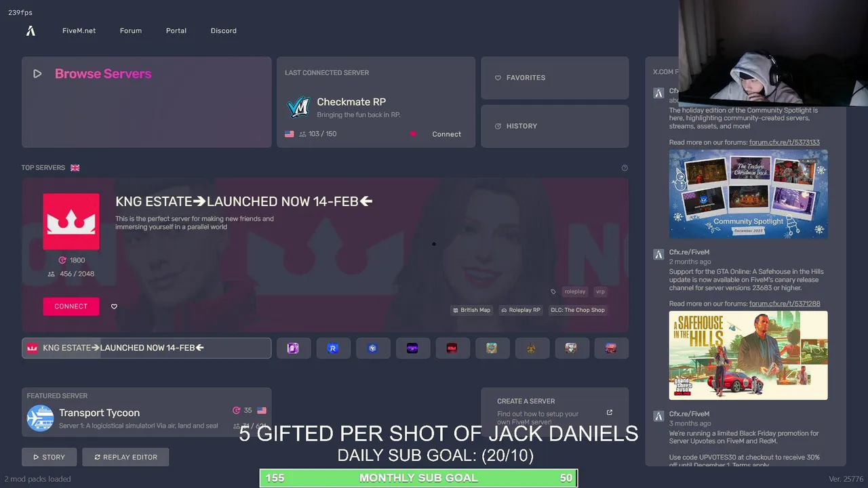Viewport: 868px width, 488px height.
Task: Click the KNG ESTATE upvote count 1800
Action: (71, 260)
